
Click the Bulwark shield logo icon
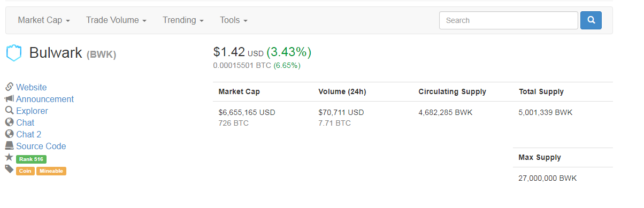[x=14, y=53]
